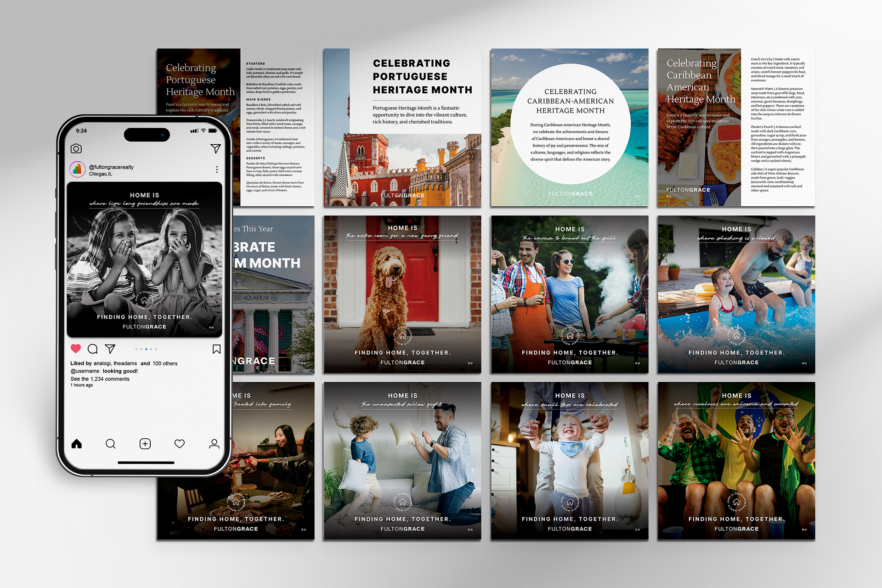
Task: Expand See the 1,234 comments
Action: tap(100, 379)
